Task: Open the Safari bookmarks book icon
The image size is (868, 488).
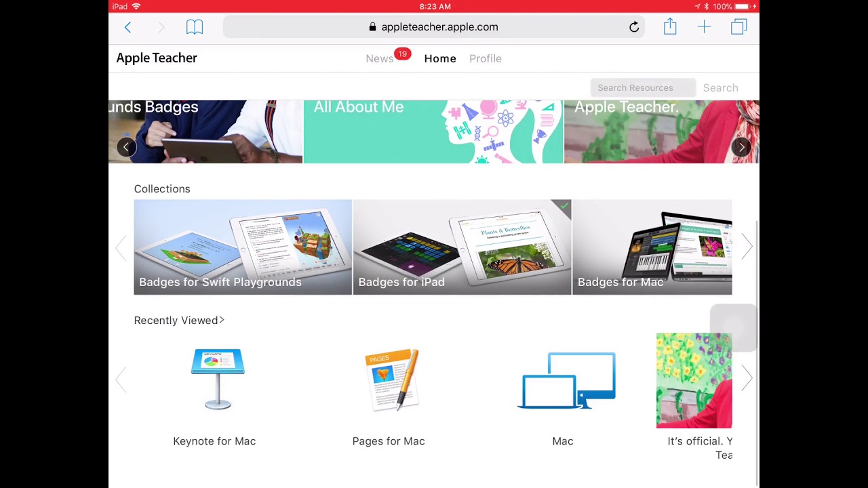Action: pyautogui.click(x=195, y=27)
